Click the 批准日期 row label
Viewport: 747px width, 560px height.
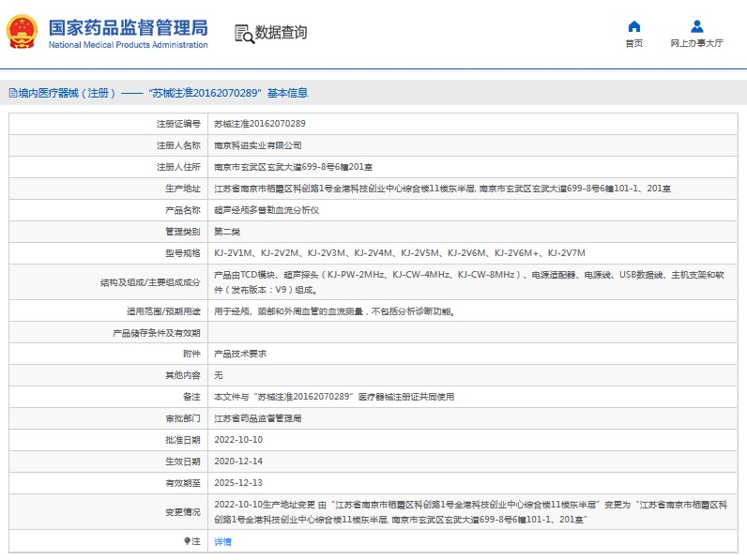(183, 440)
